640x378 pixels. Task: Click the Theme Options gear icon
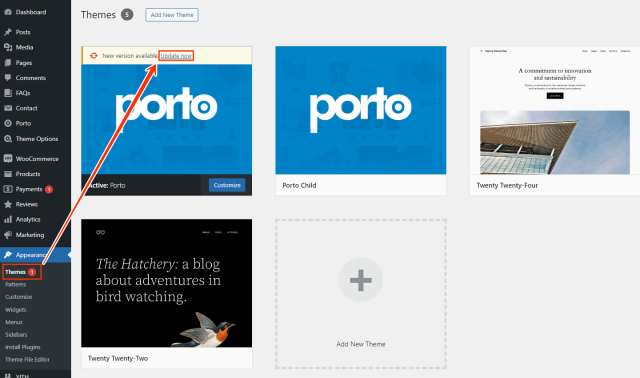[x=8, y=139]
